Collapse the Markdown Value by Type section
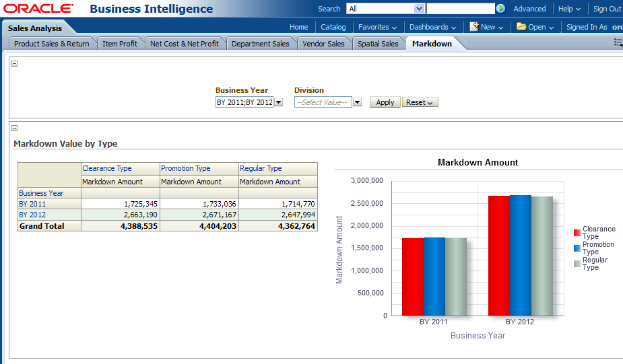This screenshot has width=623, height=364. tap(15, 128)
